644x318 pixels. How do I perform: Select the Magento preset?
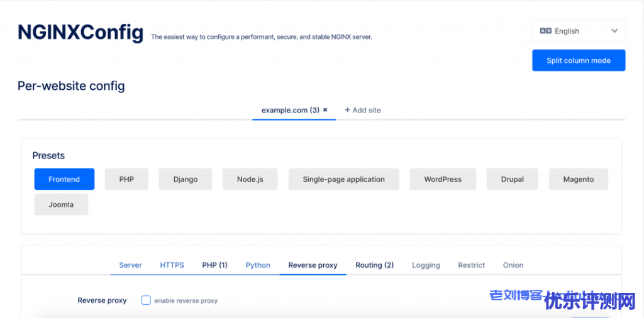579,179
